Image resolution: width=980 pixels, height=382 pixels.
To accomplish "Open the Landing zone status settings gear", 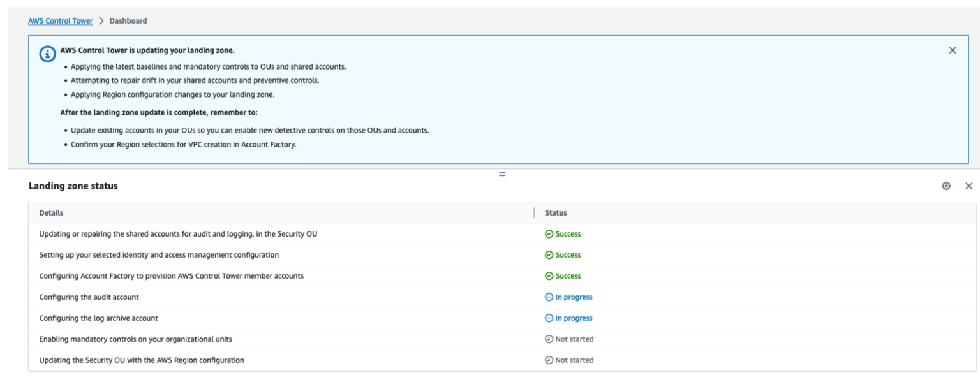I will click(947, 184).
